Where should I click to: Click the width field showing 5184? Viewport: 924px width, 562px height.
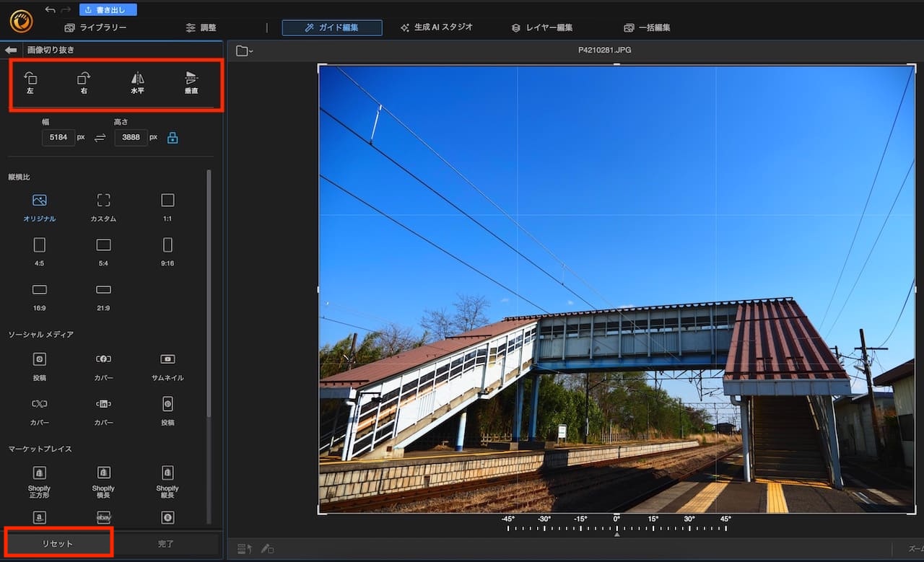(x=58, y=137)
